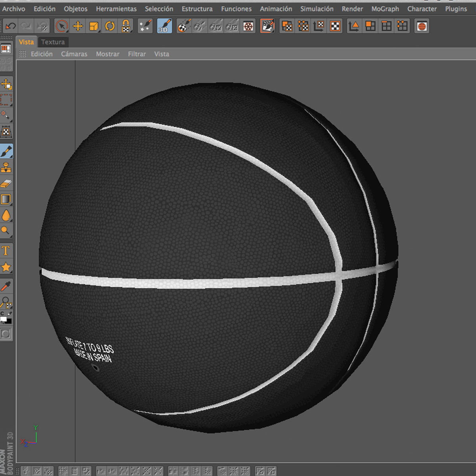
Task: Open the Archivo menu
Action: click(x=13, y=9)
